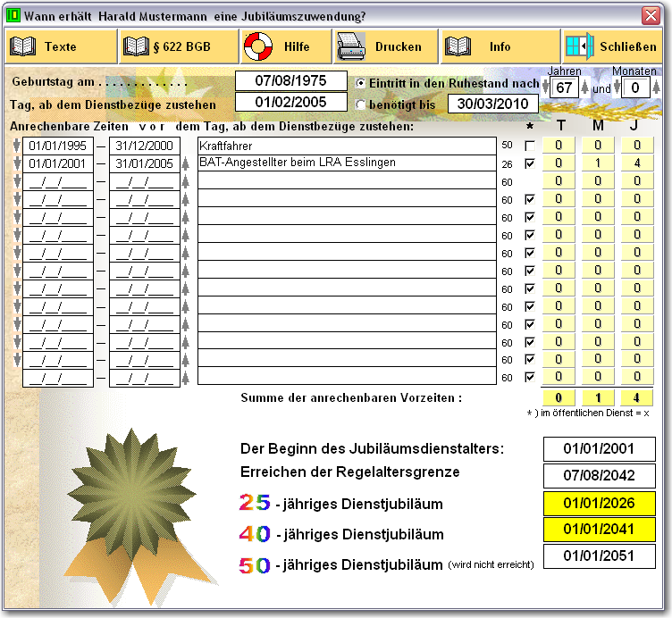Toggle public service checkbox for BAT-Angestellter row
672x618 pixels.
[530, 163]
